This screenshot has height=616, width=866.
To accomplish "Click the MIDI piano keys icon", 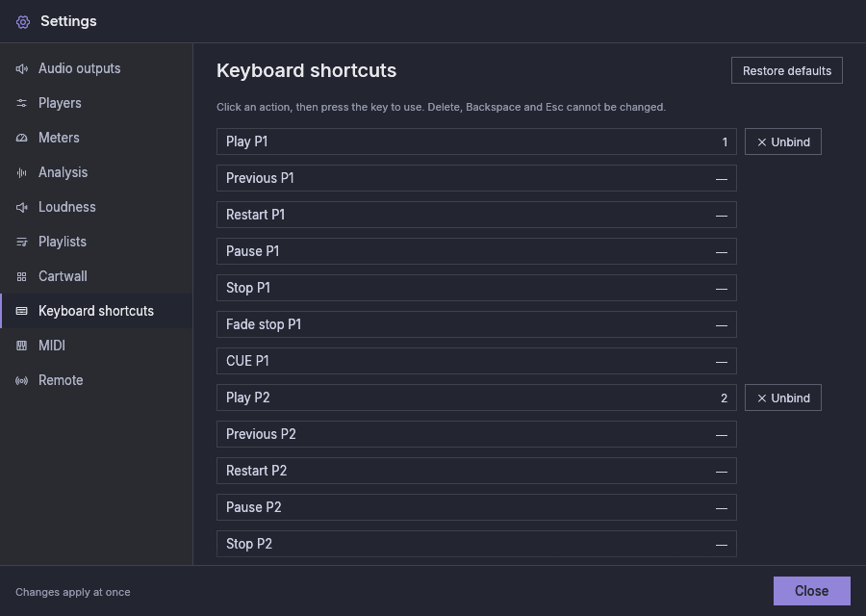I will tap(21, 346).
